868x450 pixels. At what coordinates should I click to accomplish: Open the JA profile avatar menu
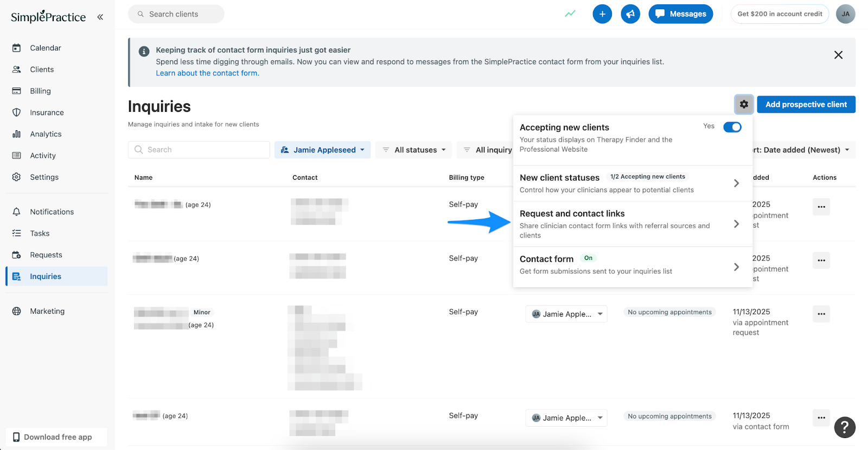(x=846, y=14)
